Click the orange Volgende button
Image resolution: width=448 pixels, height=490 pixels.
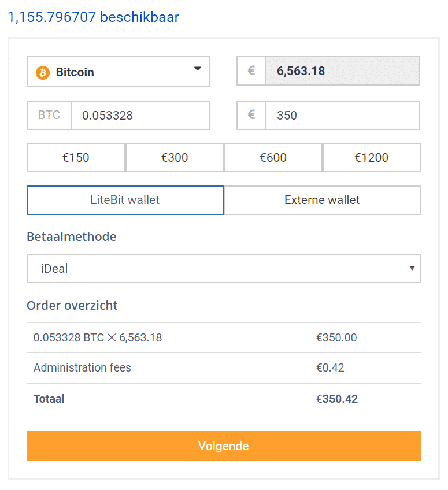[x=224, y=446]
